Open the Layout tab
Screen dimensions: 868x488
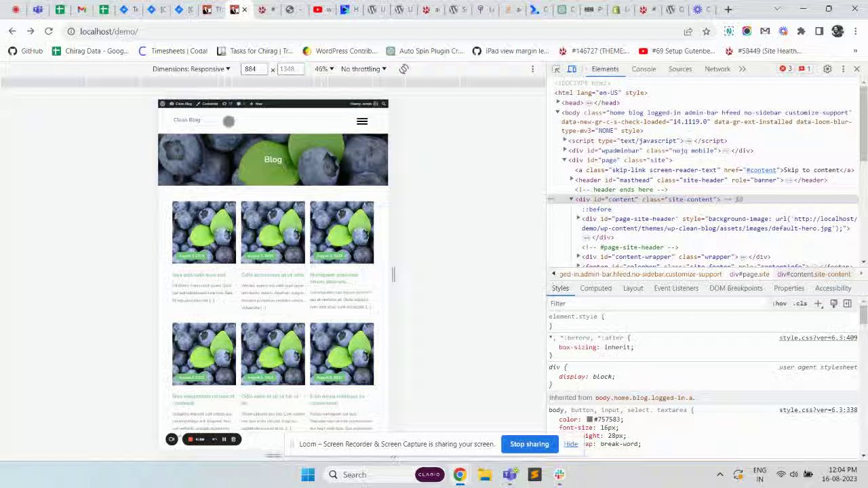point(633,289)
